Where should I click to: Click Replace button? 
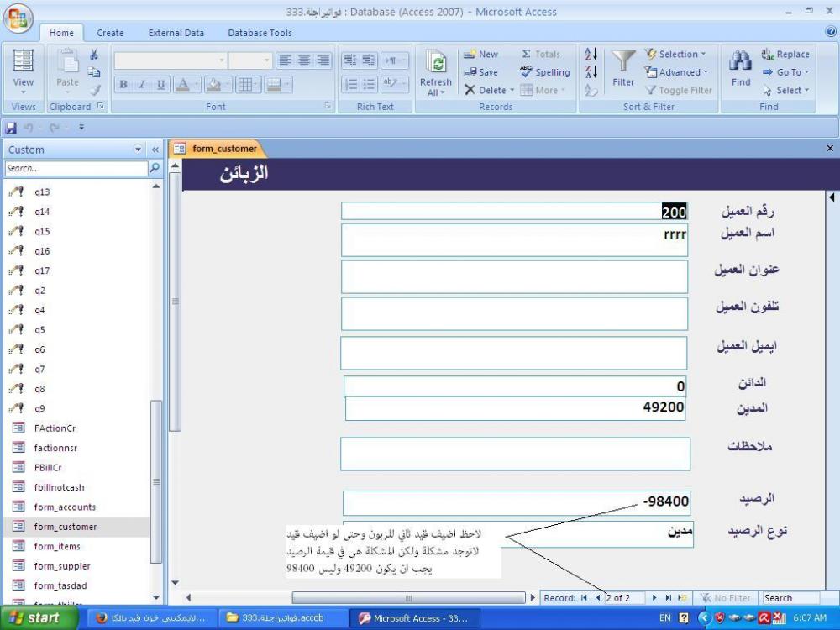(785, 54)
